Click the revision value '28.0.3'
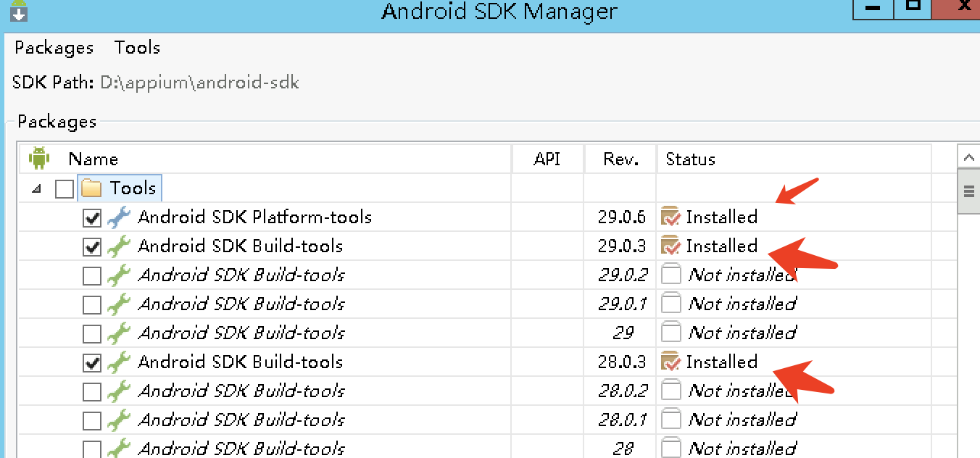Screen dimensions: 980x458 click(622, 362)
